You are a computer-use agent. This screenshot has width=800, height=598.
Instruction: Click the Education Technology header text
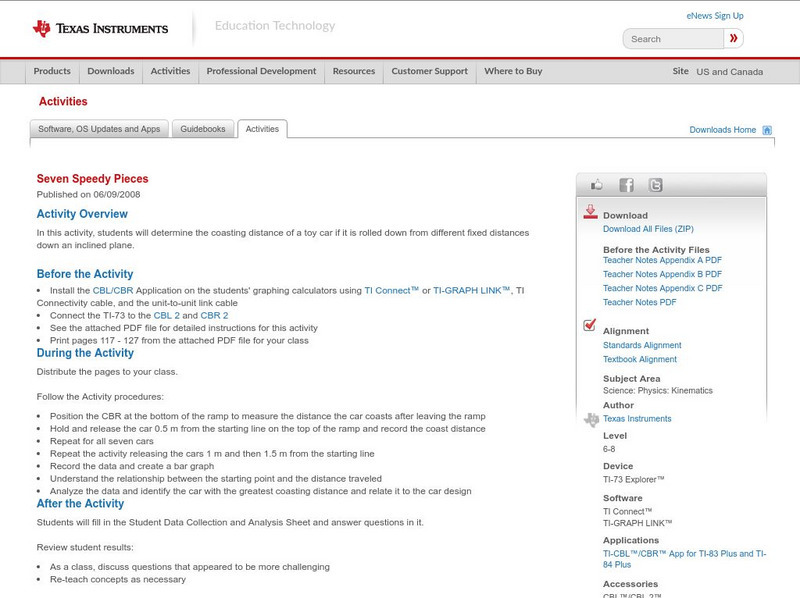point(275,26)
